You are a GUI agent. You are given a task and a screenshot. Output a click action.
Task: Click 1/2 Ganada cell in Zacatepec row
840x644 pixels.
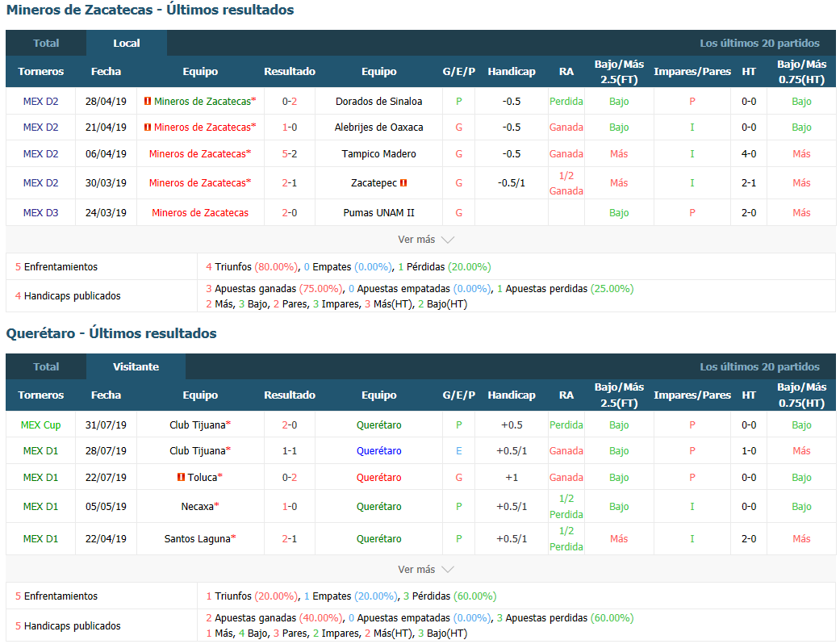click(566, 183)
